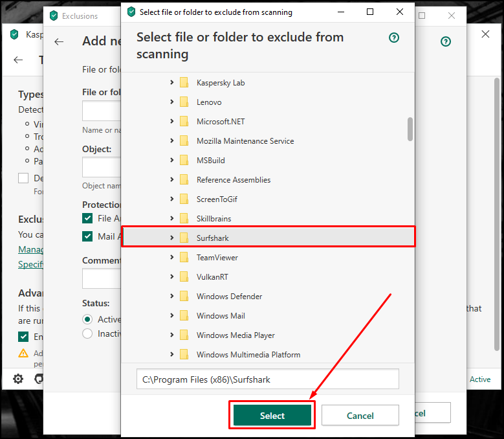The width and height of the screenshot is (504, 439).
Task: Maximize the file selection dialog
Action: (x=370, y=12)
